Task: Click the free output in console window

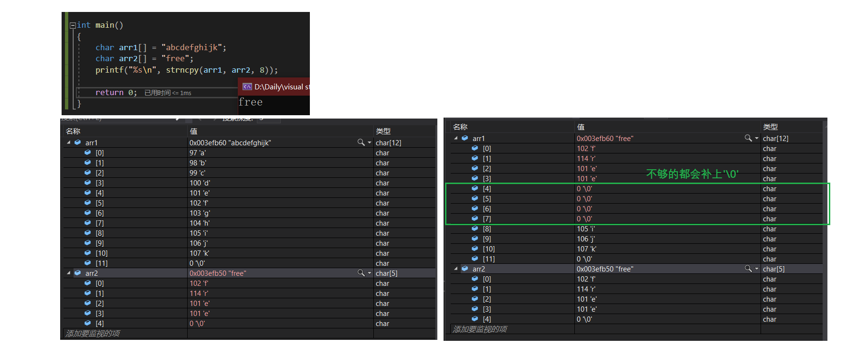Action: [x=250, y=102]
